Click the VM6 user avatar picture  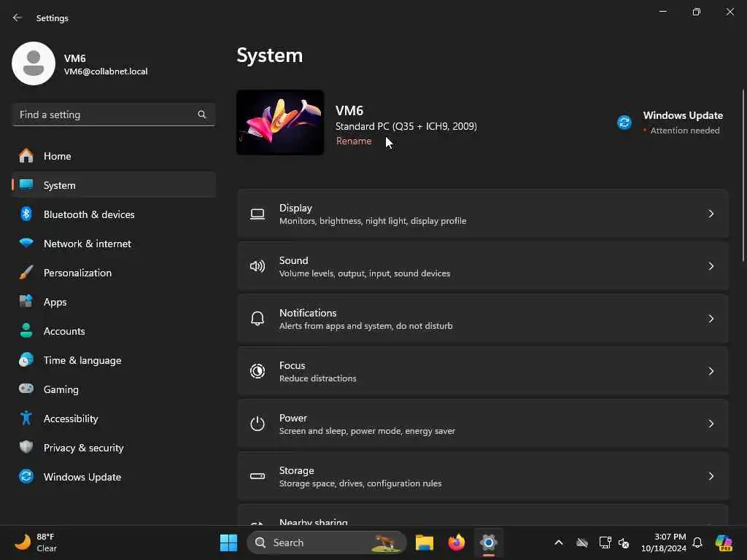click(34, 63)
